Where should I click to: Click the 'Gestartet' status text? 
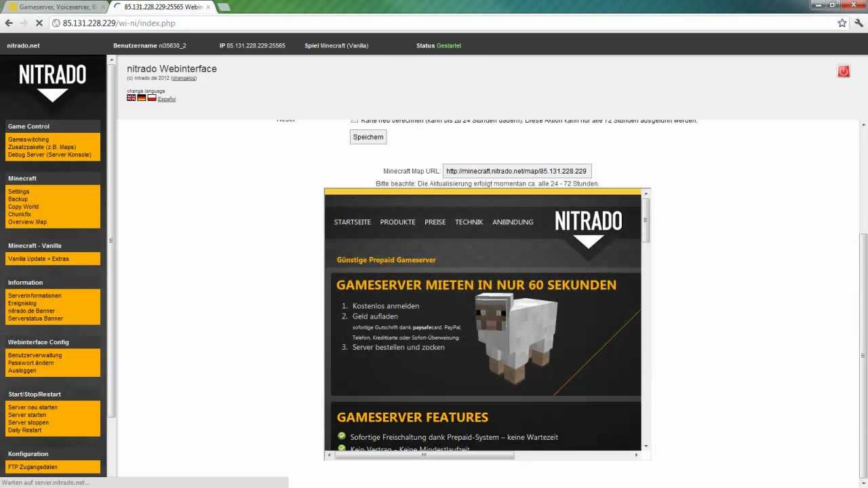tap(449, 45)
